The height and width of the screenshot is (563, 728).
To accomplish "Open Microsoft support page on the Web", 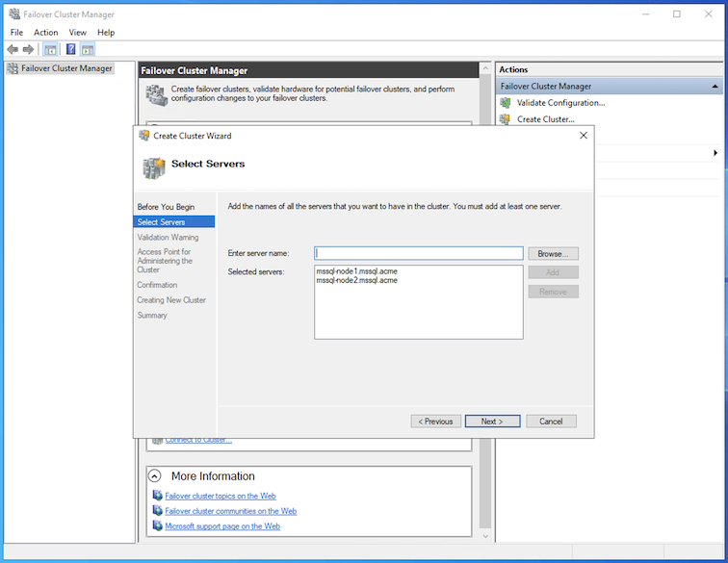I will 222,526.
